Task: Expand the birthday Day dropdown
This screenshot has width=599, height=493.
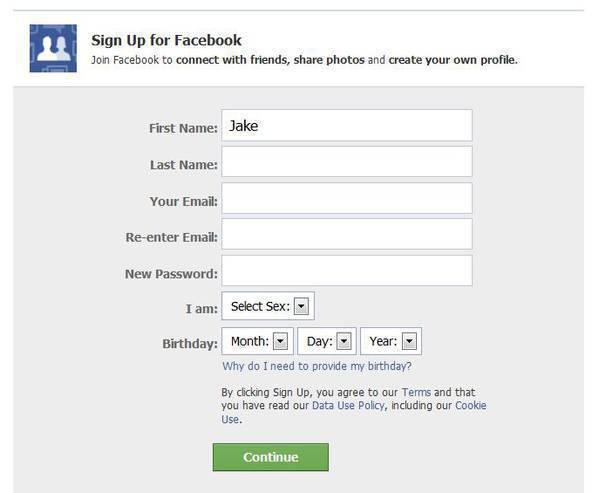Action: click(327, 341)
